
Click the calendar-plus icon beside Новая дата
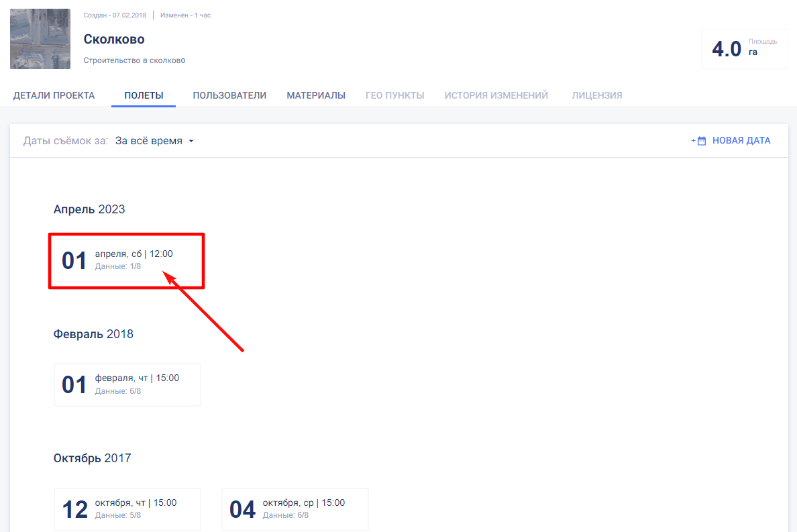pyautogui.click(x=701, y=141)
